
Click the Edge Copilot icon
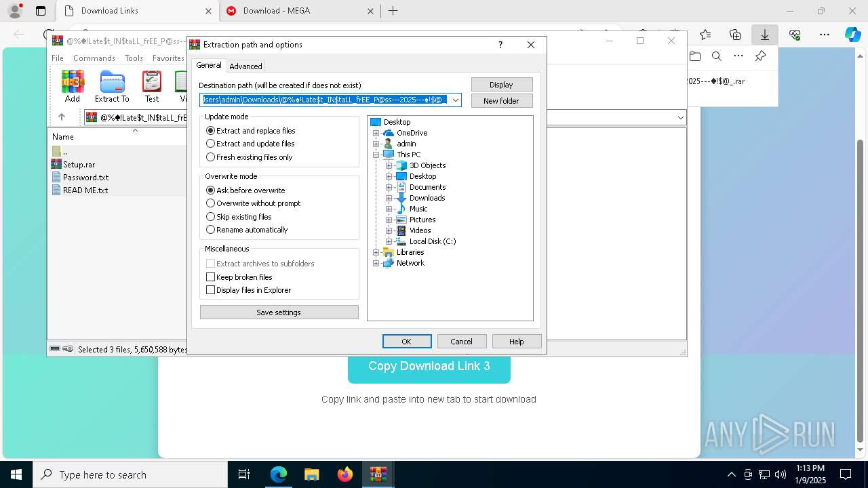coord(852,35)
